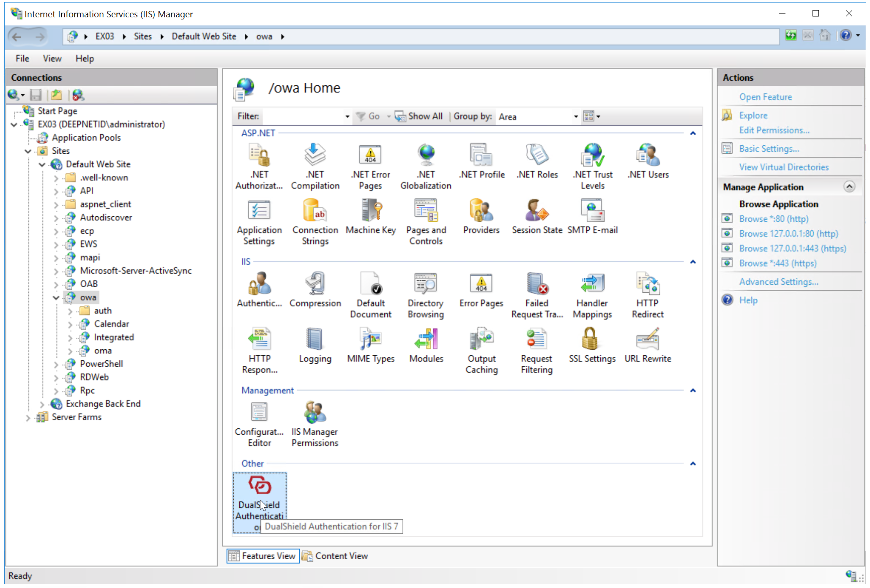Click the Advanced Settings link
Image resolution: width=870 pixels, height=588 pixels.
778,282
